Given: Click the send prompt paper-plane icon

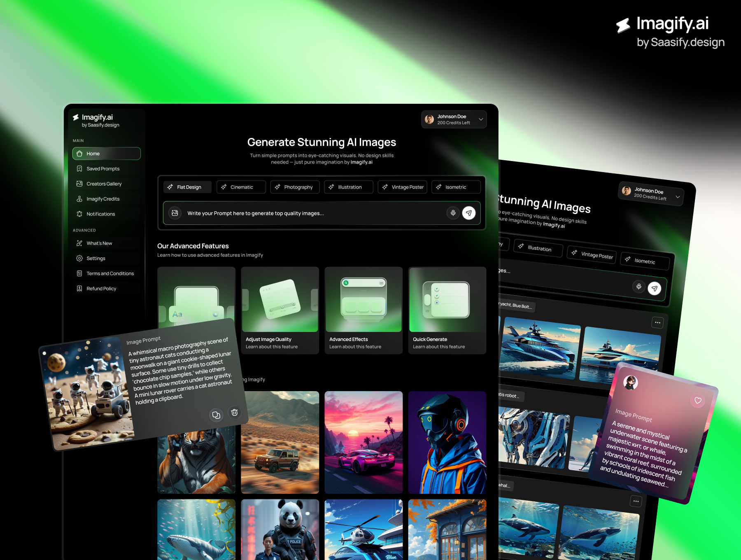Looking at the screenshot, I should point(469,213).
